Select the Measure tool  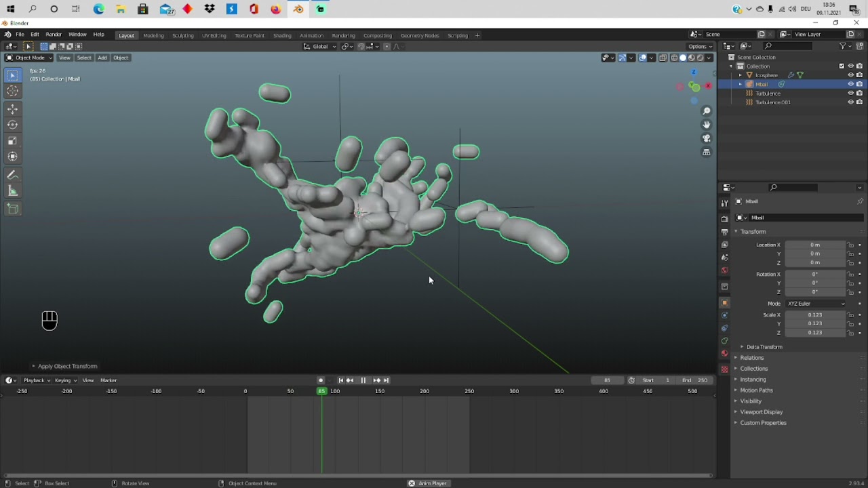(12, 191)
